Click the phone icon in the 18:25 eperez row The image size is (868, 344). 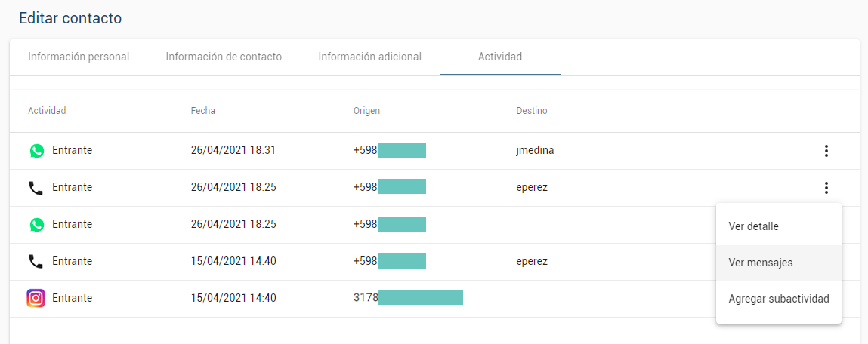click(x=36, y=188)
